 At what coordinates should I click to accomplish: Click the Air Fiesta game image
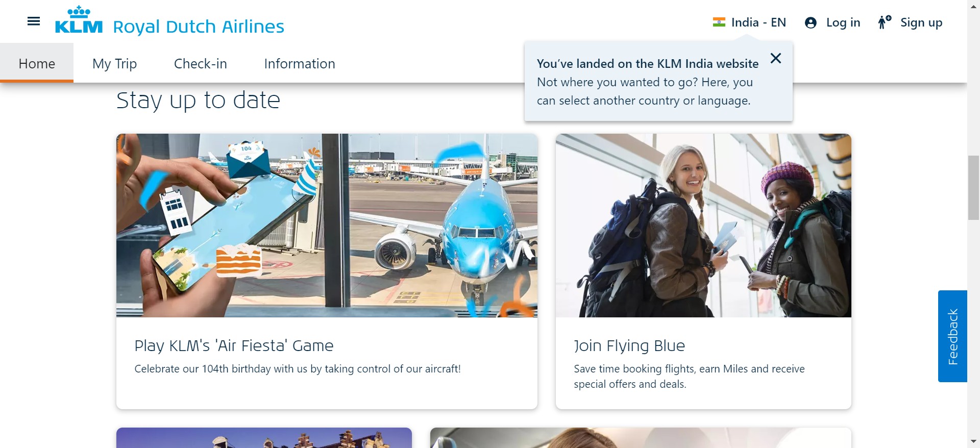point(327,225)
